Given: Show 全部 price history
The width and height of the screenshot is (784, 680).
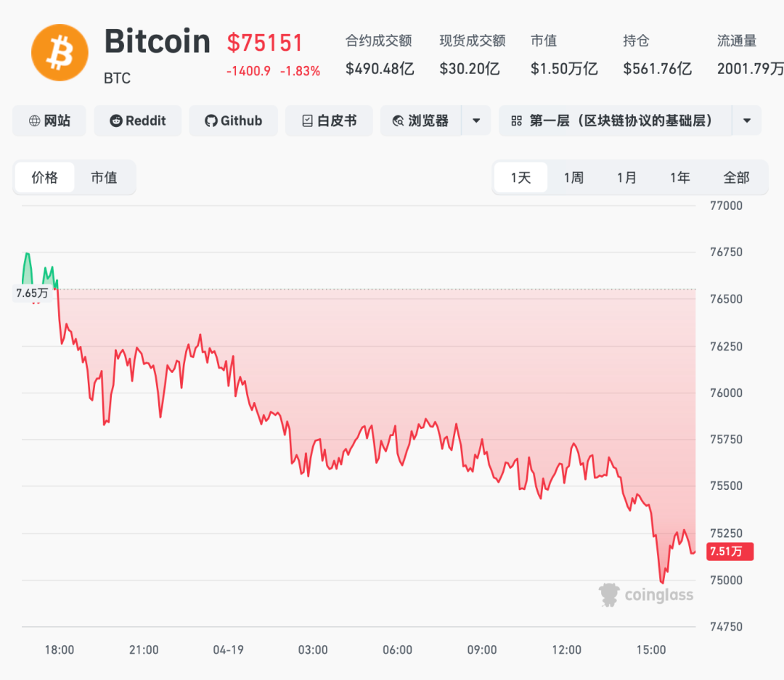Looking at the screenshot, I should click(x=736, y=178).
